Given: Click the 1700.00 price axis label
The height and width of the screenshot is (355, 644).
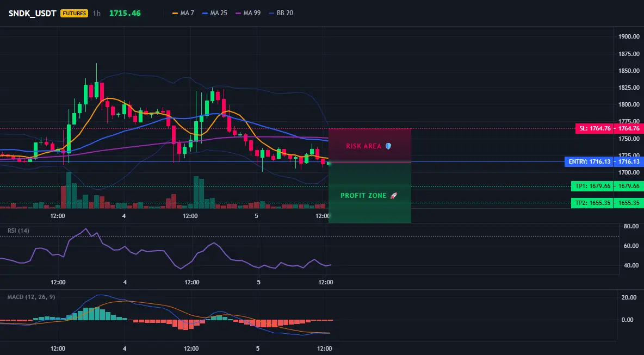Looking at the screenshot, I should tap(629, 172).
